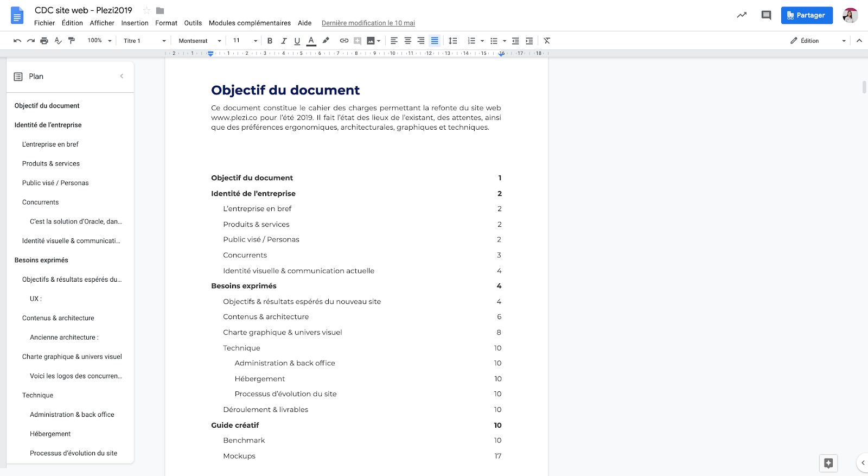The width and height of the screenshot is (868, 476).
Task: Click the Redo icon
Action: (31, 41)
